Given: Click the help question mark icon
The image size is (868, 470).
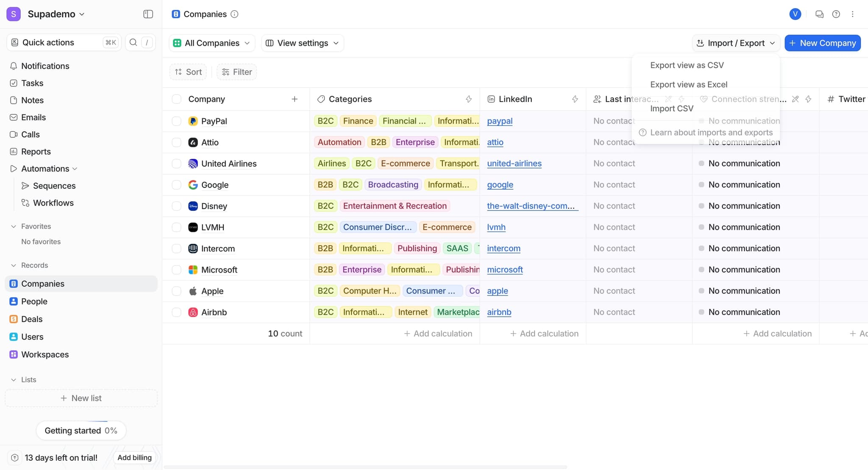Looking at the screenshot, I should pos(836,14).
